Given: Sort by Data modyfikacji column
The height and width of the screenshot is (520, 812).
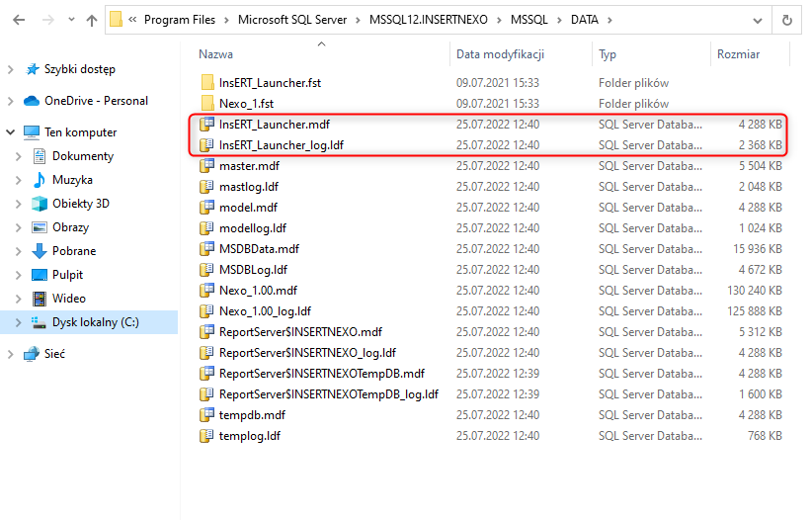Looking at the screenshot, I should tap(500, 54).
